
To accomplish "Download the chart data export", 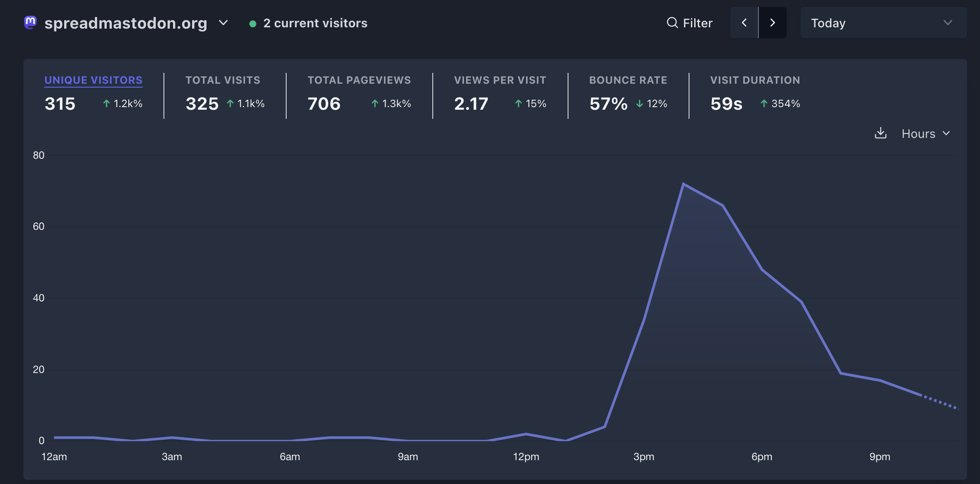I will pyautogui.click(x=881, y=133).
